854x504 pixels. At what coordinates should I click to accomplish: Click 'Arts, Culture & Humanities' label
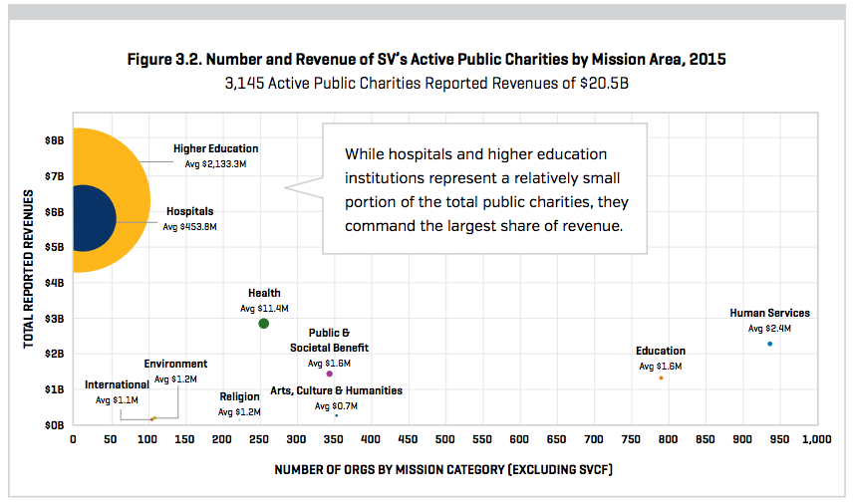(336, 390)
